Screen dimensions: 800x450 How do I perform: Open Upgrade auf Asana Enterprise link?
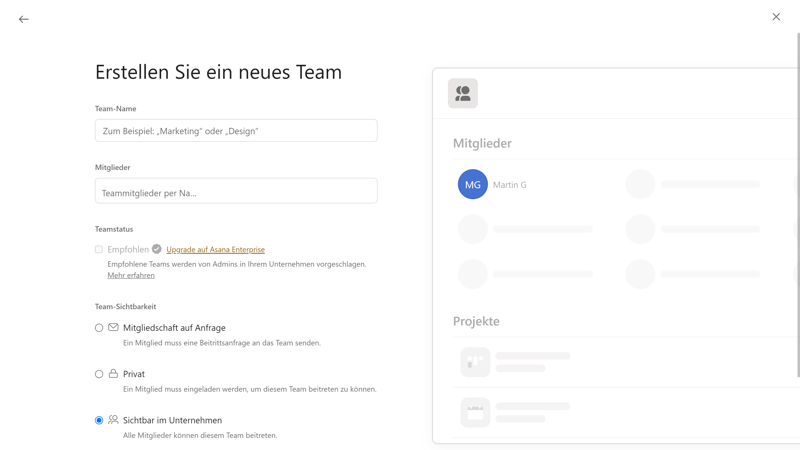click(x=215, y=249)
